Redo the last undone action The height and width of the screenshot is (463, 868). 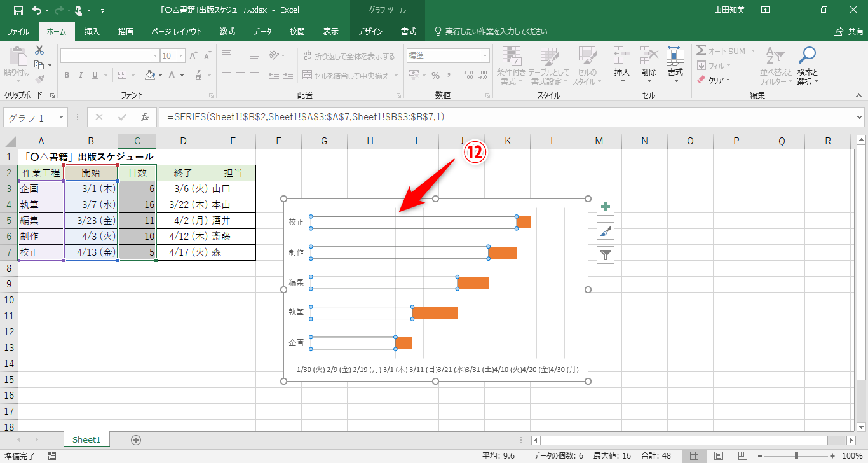pyautogui.click(x=58, y=10)
